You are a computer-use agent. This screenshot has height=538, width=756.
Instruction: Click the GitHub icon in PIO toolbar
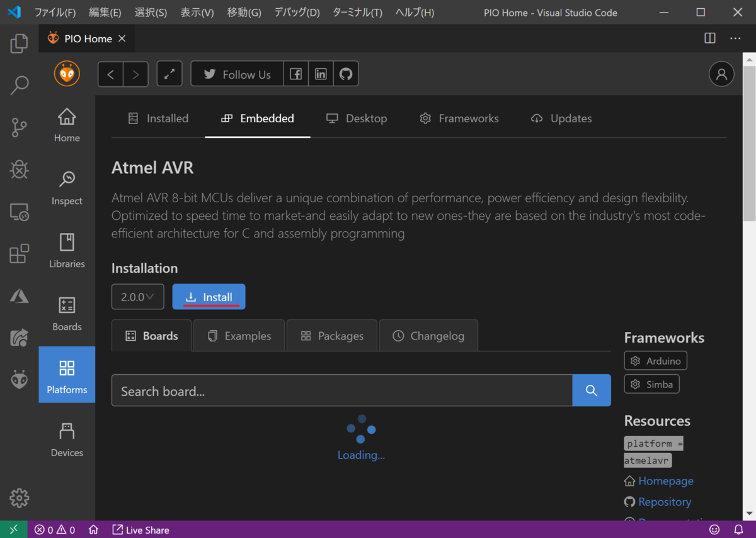pyautogui.click(x=346, y=74)
